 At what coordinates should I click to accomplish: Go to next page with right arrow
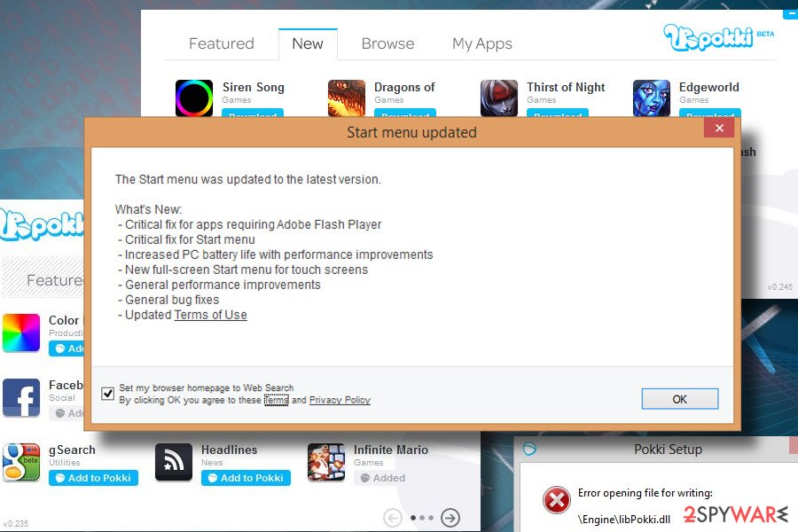pos(450,518)
